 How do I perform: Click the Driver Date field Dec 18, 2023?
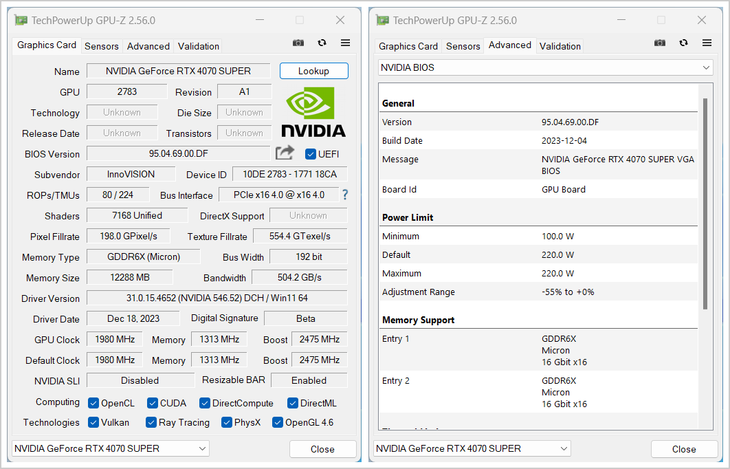pyautogui.click(x=133, y=319)
